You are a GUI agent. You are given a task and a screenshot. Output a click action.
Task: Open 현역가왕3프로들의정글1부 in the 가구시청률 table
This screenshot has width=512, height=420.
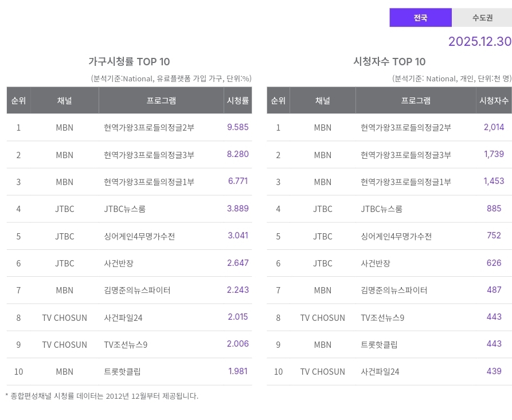click(149, 182)
